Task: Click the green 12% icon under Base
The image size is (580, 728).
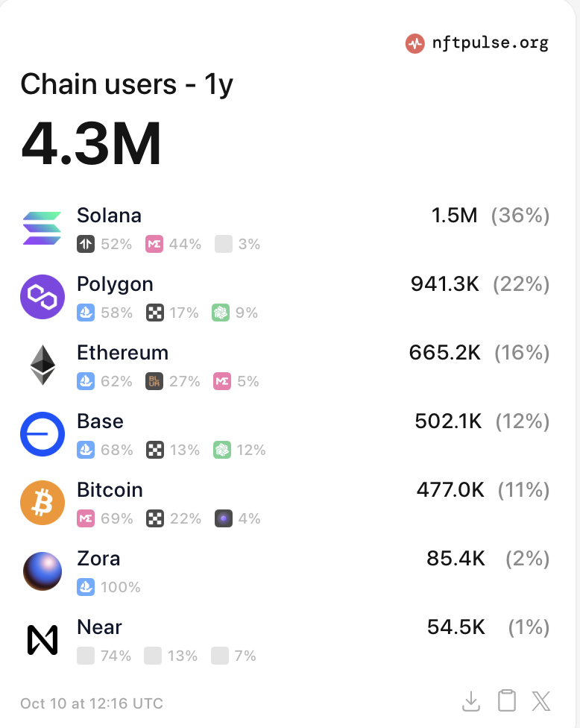Action: tap(222, 450)
